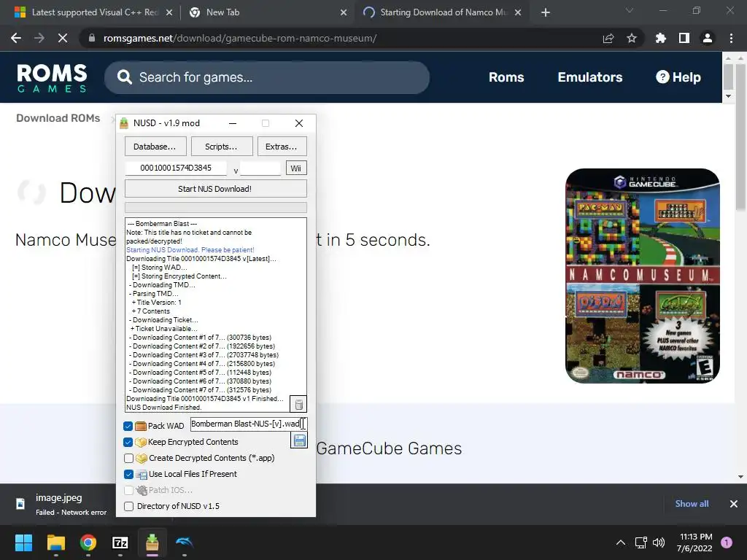Click image.jpeg file icon in downloads bar
The image size is (747, 560).
20,504
